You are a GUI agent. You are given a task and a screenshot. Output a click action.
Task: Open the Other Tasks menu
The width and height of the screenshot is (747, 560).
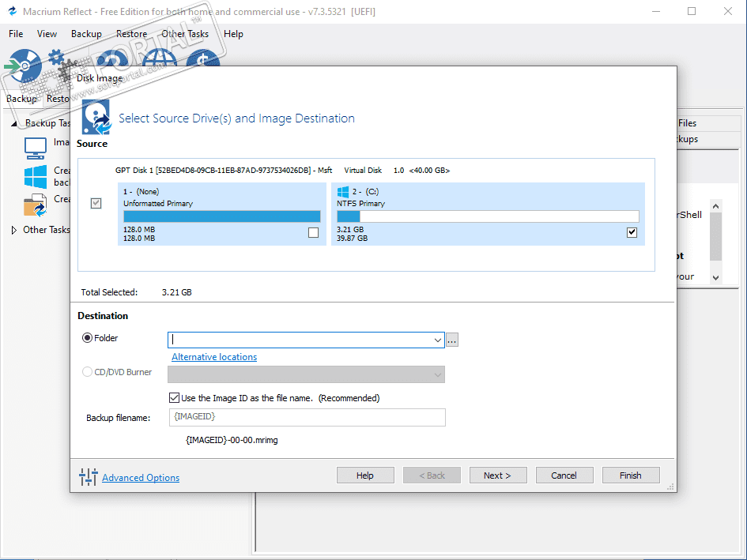pyautogui.click(x=185, y=34)
